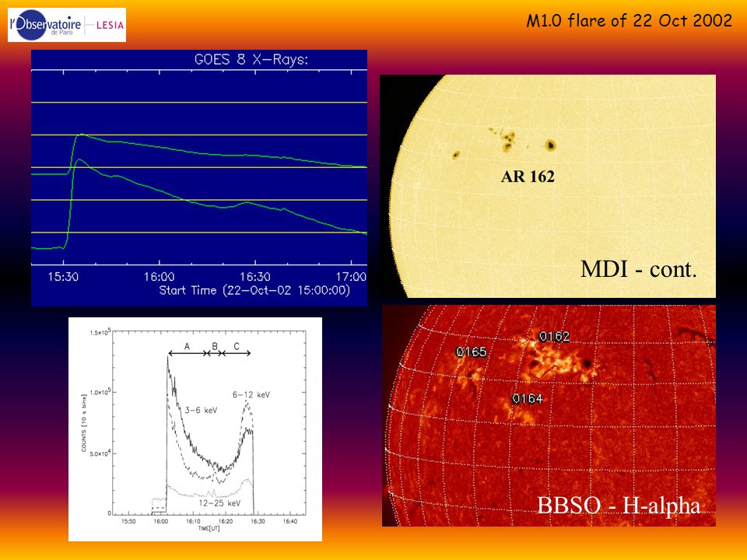Click the Observatoire de Paris LESIA logo

tap(67, 25)
